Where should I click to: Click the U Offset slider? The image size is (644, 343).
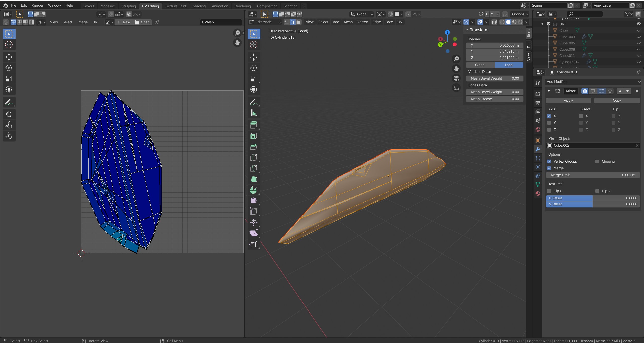point(593,198)
